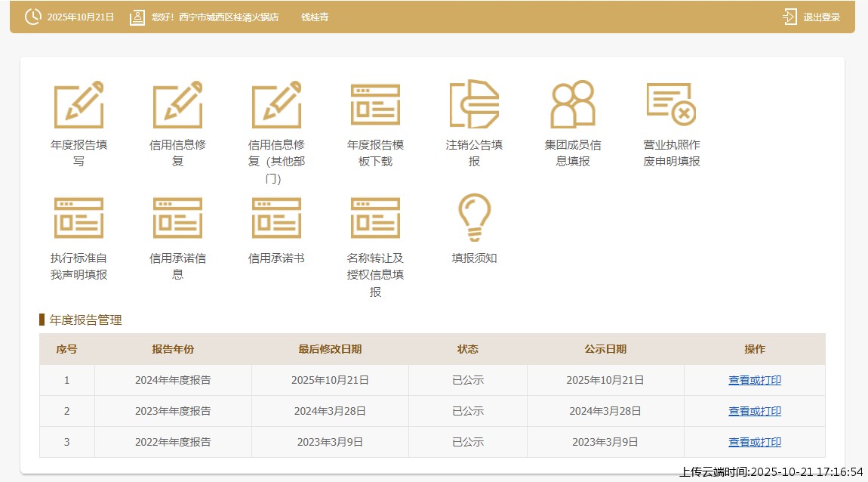Open 查看或打印 for 2023年年度报告
Image resolution: width=868 pixels, height=482 pixels.
tap(754, 412)
